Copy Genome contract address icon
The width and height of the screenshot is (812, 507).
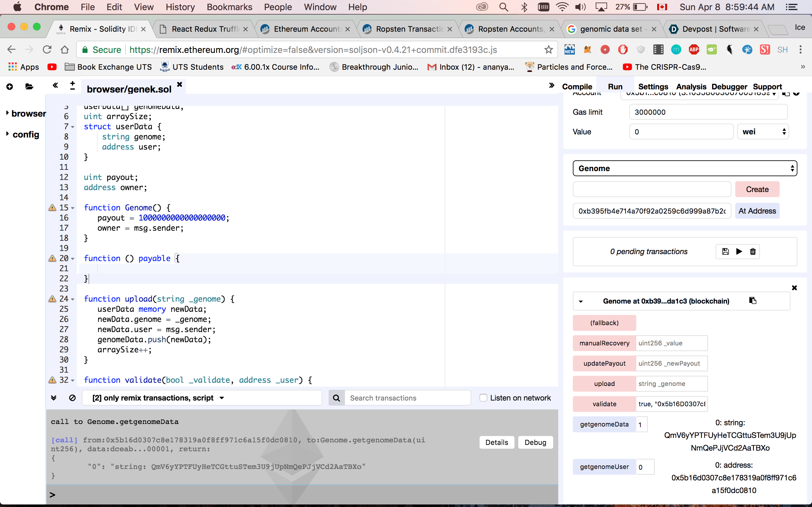tap(753, 301)
